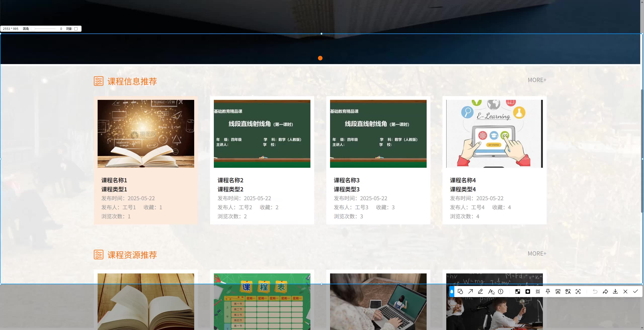
Task: Select the shape drawing tool
Action: pyautogui.click(x=460, y=292)
